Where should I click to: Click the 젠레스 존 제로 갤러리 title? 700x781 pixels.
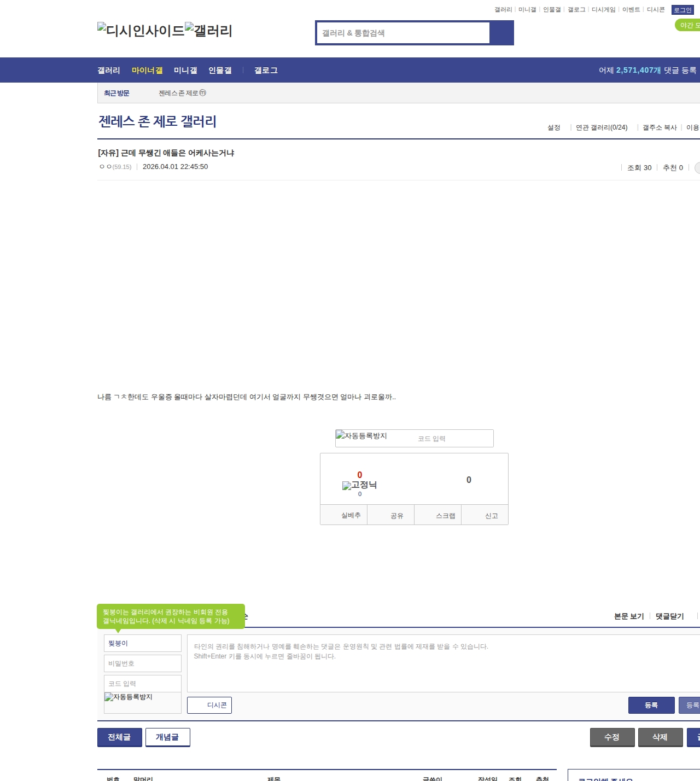tap(157, 121)
